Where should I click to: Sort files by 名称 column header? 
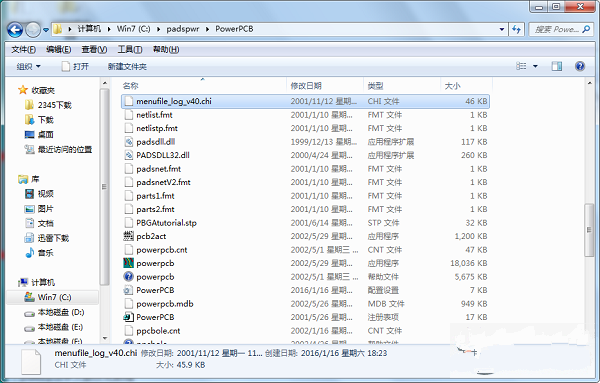[130, 86]
